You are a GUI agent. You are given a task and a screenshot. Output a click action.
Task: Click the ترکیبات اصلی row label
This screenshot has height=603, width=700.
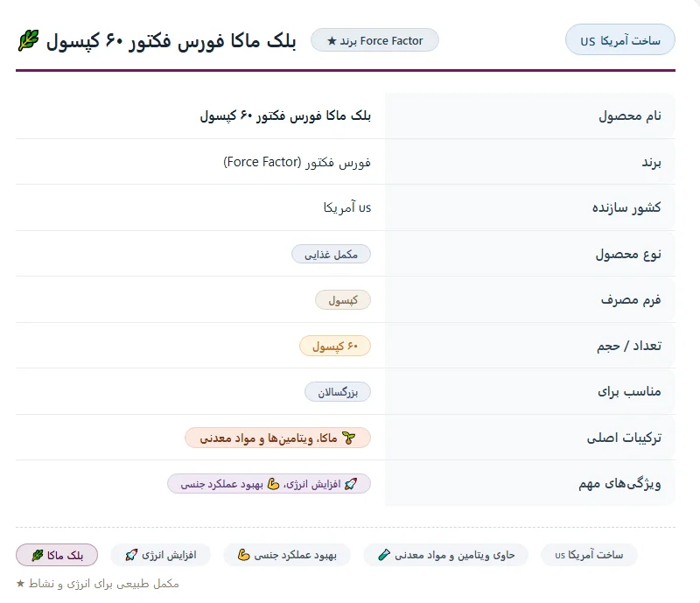pyautogui.click(x=624, y=438)
